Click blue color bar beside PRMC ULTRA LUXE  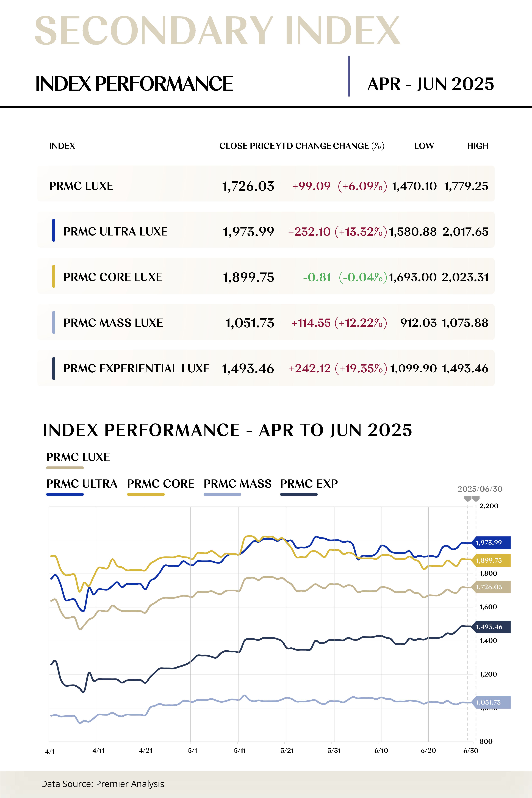54,230
